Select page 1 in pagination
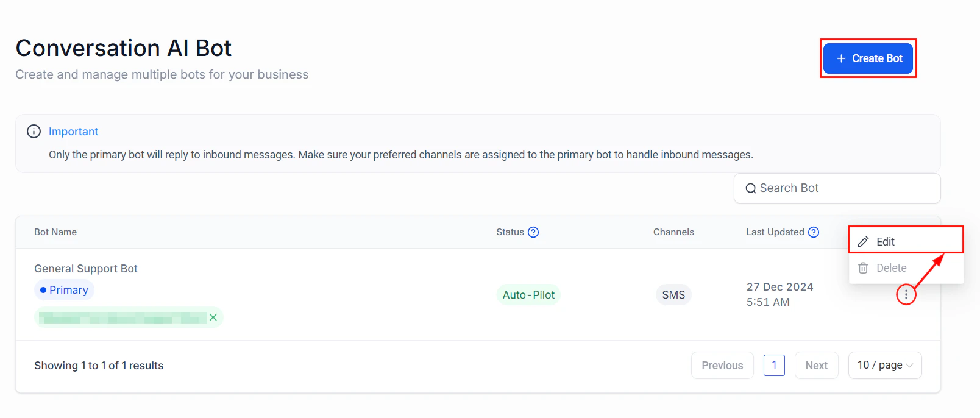Image resolution: width=980 pixels, height=418 pixels. (774, 365)
